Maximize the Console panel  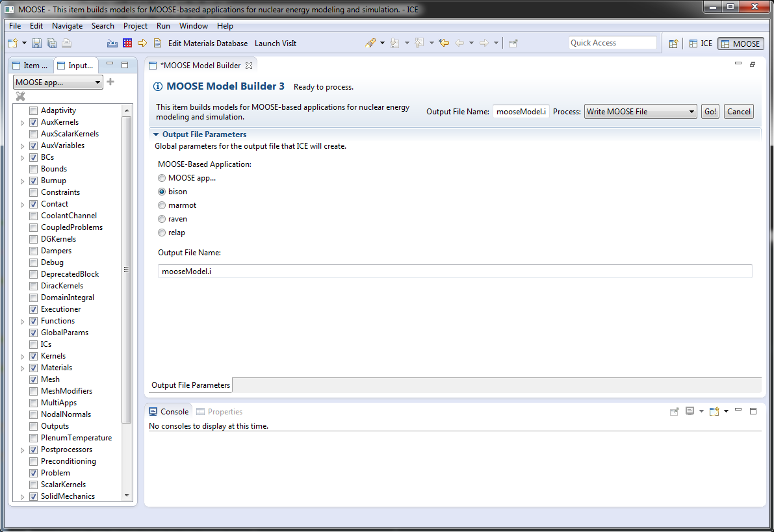pyautogui.click(x=753, y=411)
